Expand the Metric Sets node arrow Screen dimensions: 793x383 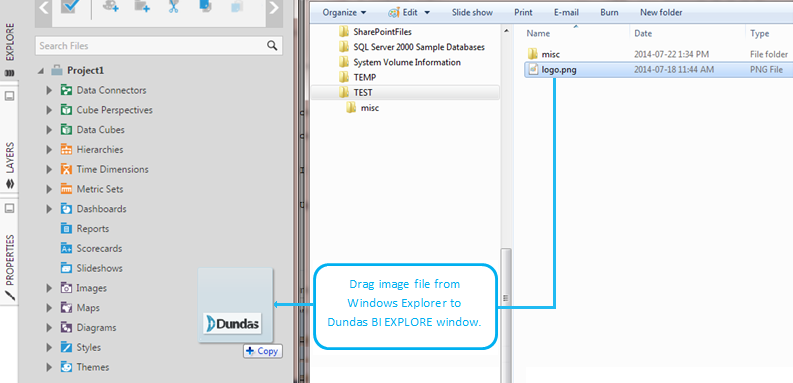[x=49, y=189]
